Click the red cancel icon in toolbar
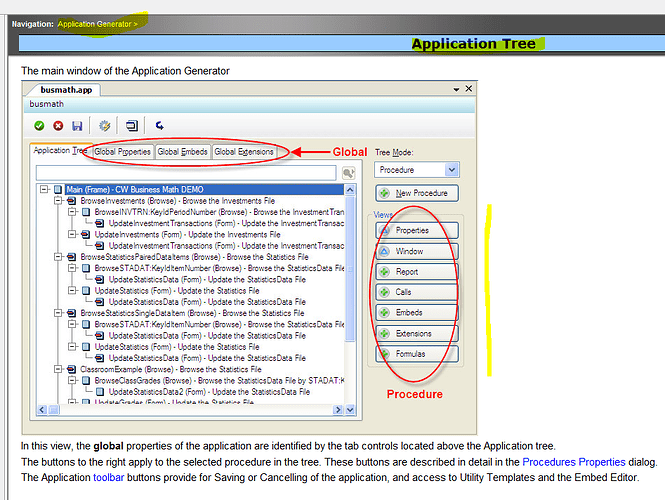This screenshot has height=500, width=665. [58, 126]
